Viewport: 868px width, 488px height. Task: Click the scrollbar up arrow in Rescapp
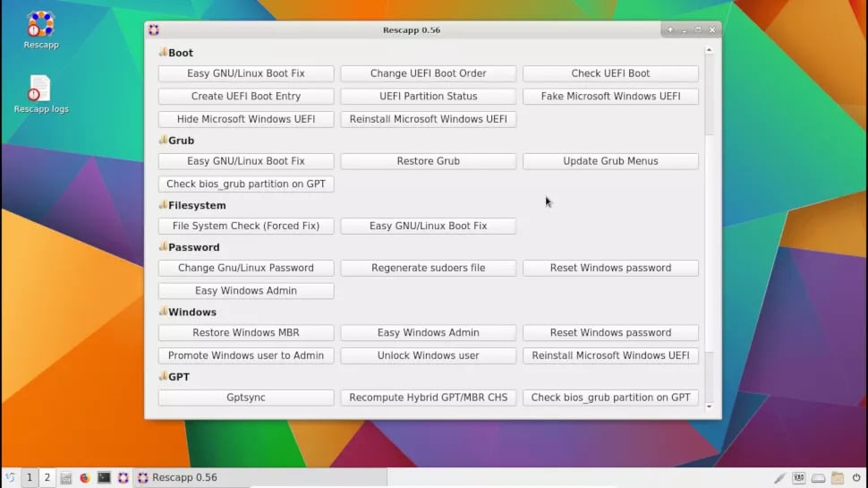point(709,50)
